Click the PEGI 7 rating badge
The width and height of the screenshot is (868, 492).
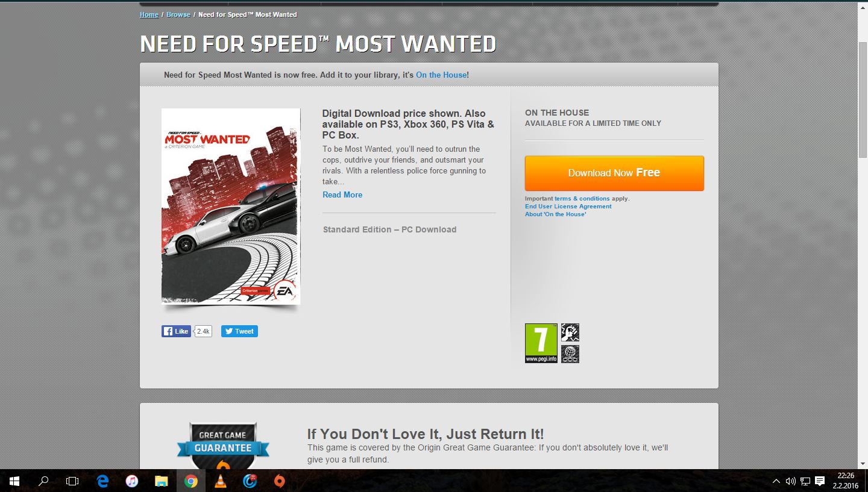tap(541, 343)
